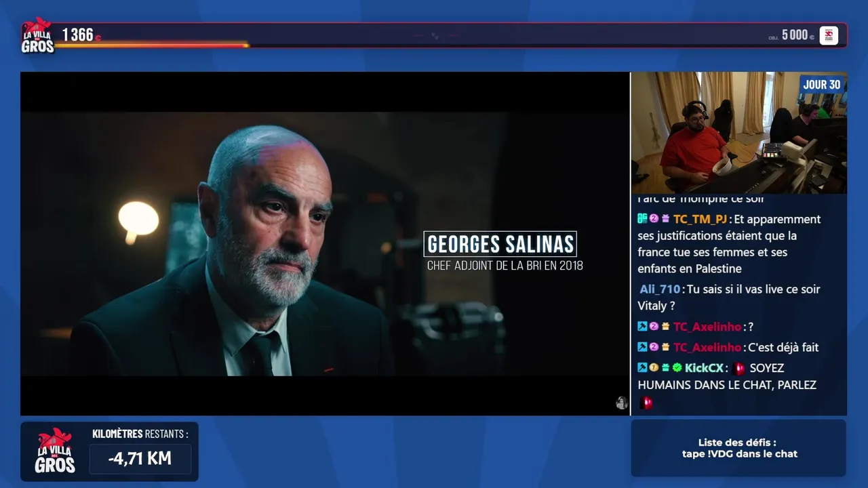Click the green verified checkmark next to KickCX

677,367
